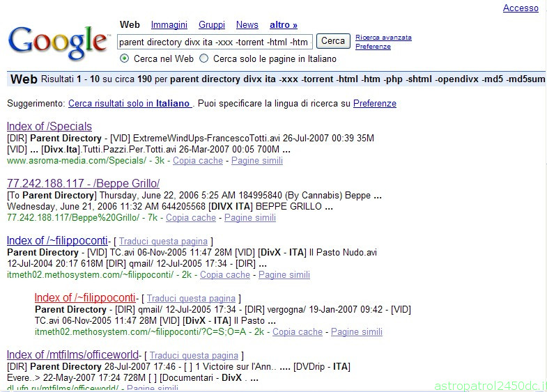Click the itmeth02.methosystem.com/~filippoconti/ - 2k URL text
The width and height of the screenshot is (547, 392).
pos(99,274)
